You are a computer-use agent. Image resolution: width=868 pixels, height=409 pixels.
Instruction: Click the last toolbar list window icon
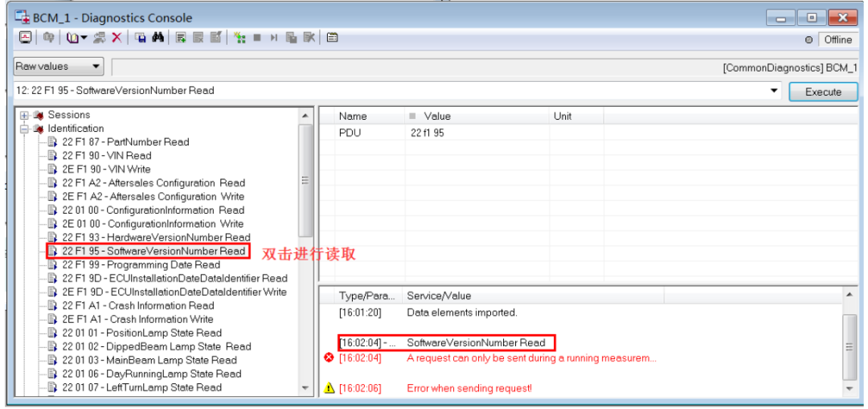pyautogui.click(x=332, y=38)
